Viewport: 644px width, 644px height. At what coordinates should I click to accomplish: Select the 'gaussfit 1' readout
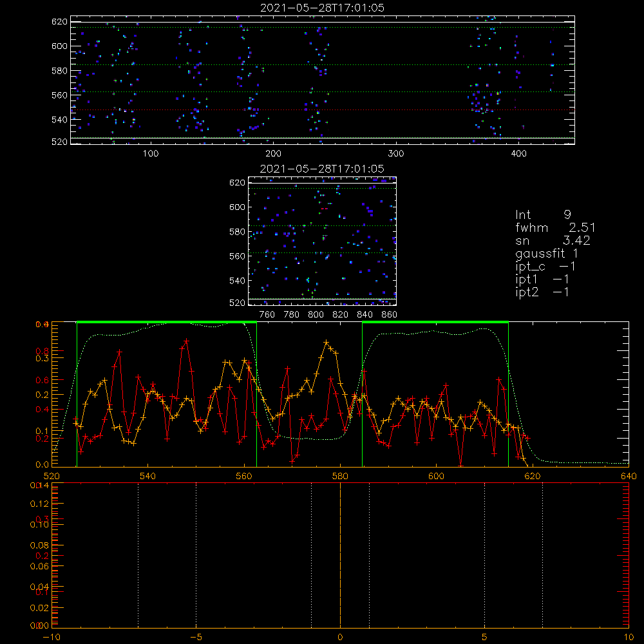547,253
